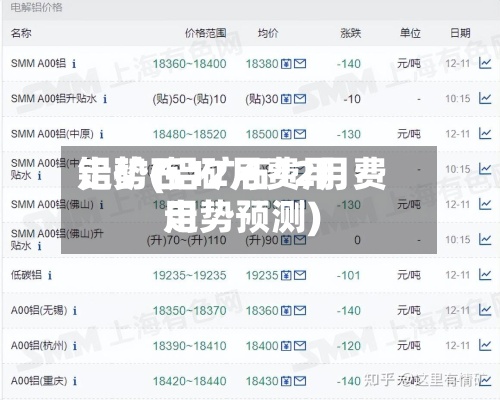
Task: Click the price range 18390~18410
Action: (189, 346)
